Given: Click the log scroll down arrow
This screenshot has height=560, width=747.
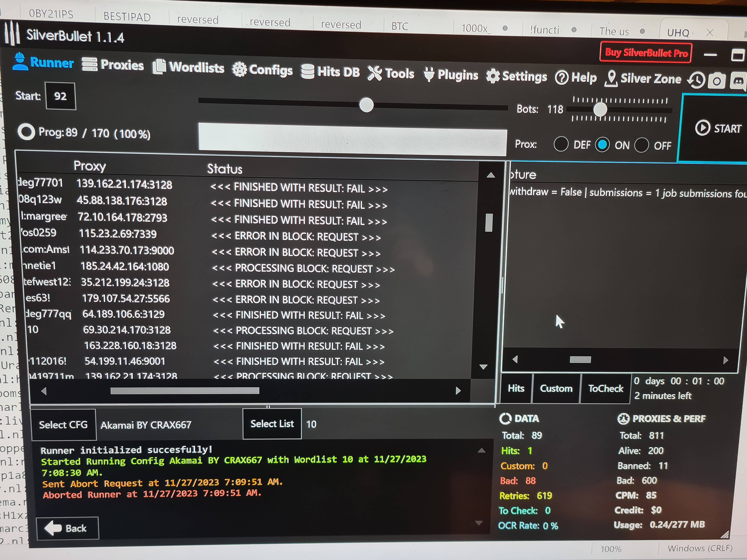Looking at the screenshot, I should tap(479, 523).
